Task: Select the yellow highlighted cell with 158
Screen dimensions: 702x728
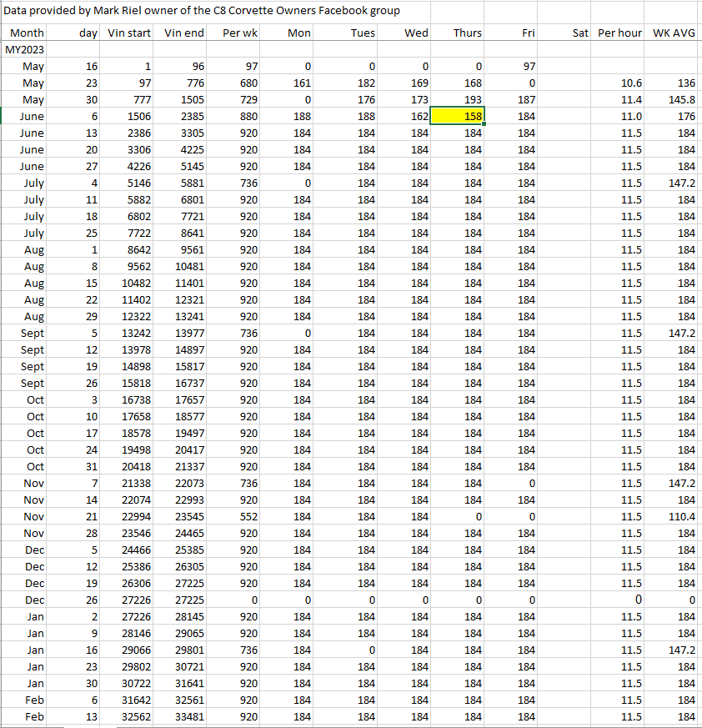Action: click(x=458, y=117)
